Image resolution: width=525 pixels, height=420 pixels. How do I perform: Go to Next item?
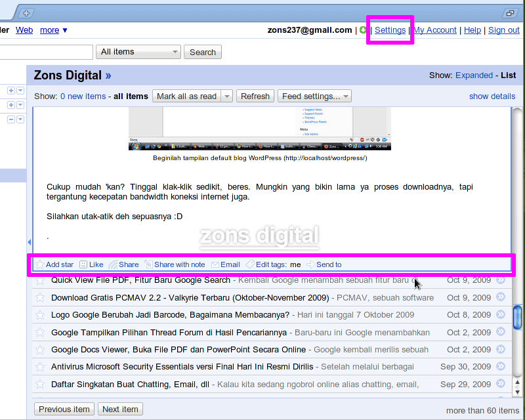click(x=120, y=409)
